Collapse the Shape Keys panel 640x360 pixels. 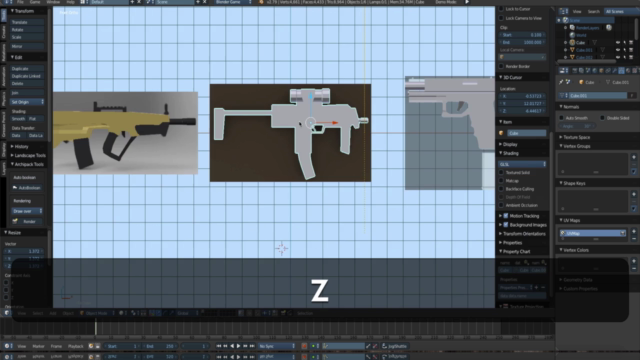pos(572,183)
